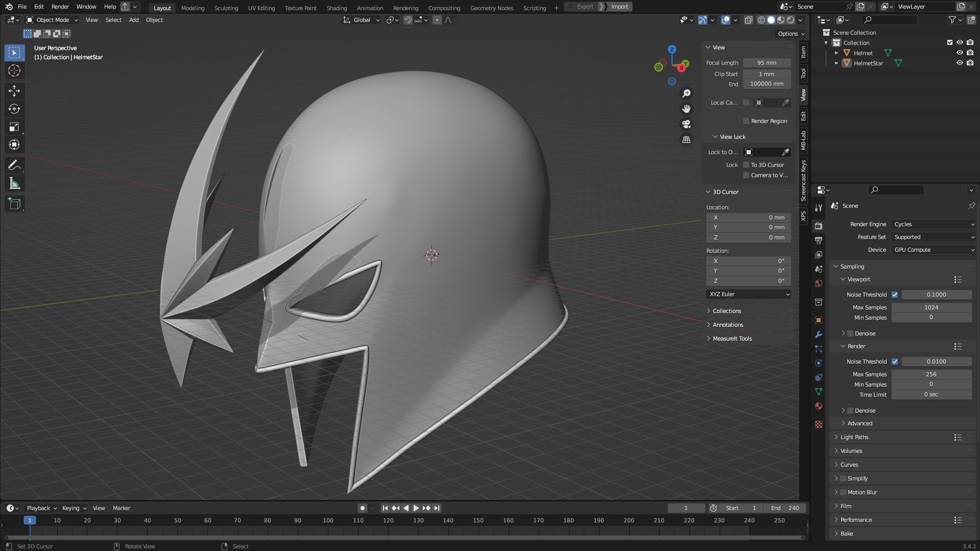Switch to Sculpting workspace tab
Viewport: 980px width, 551px height.
pos(226,8)
